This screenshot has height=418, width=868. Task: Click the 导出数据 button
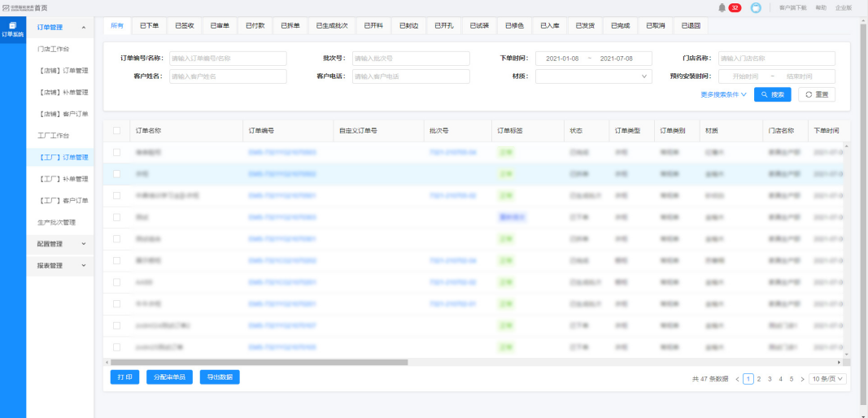(x=220, y=377)
